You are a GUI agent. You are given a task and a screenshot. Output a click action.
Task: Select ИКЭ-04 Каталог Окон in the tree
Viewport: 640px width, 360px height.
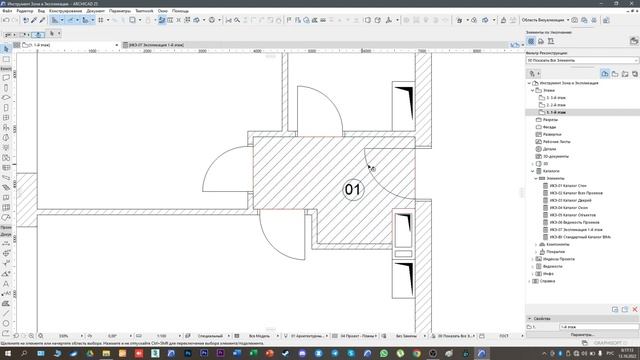pos(569,208)
